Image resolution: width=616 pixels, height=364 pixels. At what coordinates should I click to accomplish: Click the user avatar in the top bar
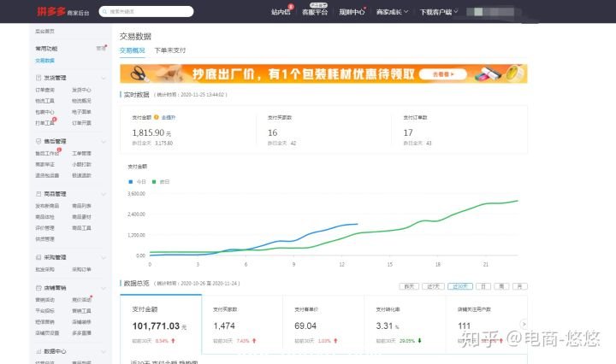(x=478, y=12)
